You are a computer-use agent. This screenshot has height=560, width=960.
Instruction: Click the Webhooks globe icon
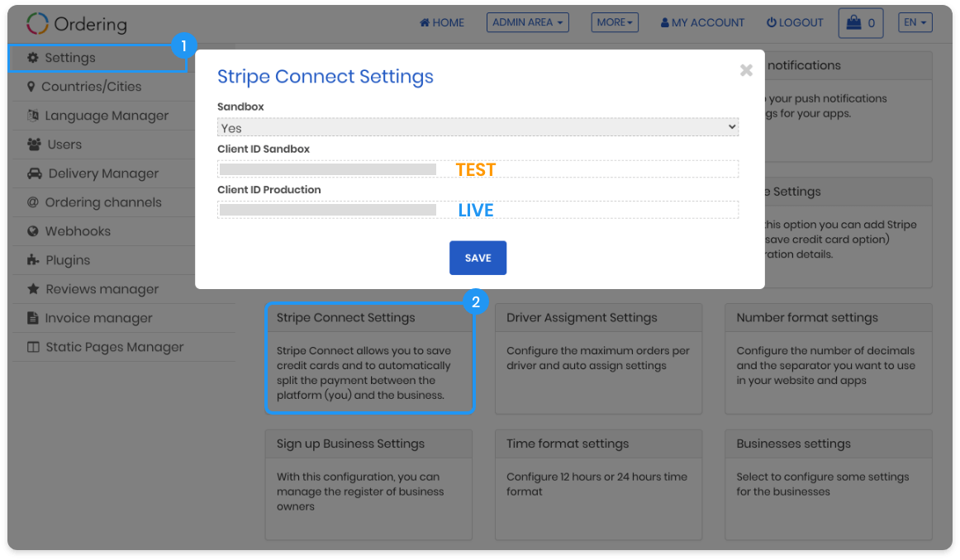(33, 231)
